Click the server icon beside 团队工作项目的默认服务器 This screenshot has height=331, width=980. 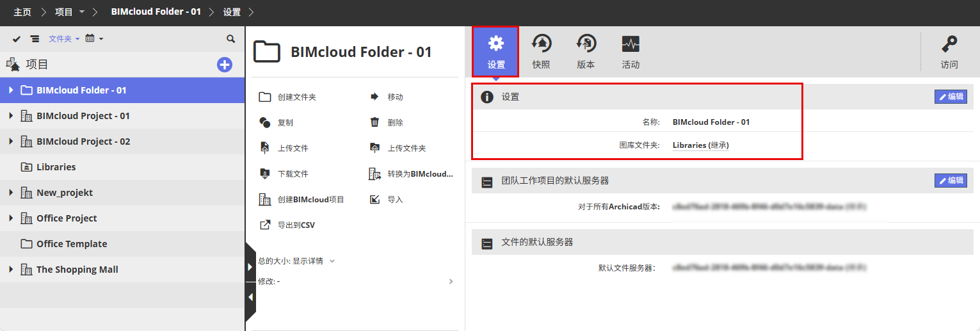point(487,182)
